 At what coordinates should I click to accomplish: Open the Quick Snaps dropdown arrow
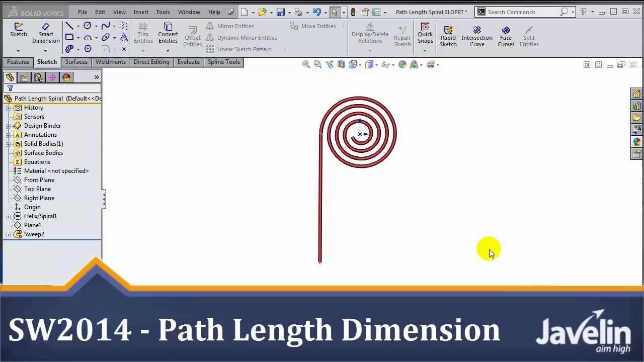click(x=425, y=51)
